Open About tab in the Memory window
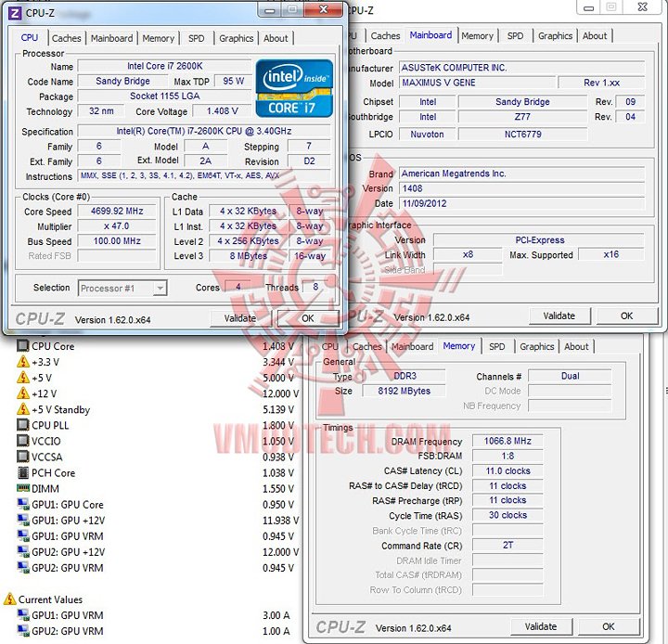The width and height of the screenshot is (668, 644). pyautogui.click(x=576, y=346)
